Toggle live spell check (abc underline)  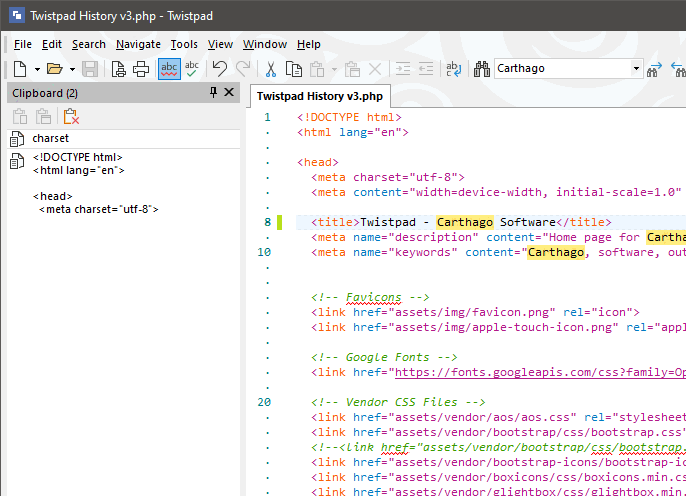(x=169, y=69)
